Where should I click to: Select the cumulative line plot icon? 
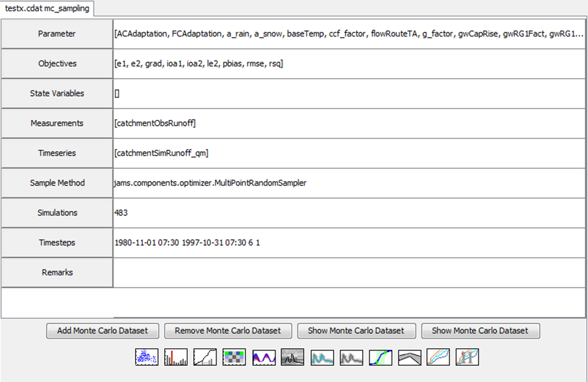[x=205, y=357]
